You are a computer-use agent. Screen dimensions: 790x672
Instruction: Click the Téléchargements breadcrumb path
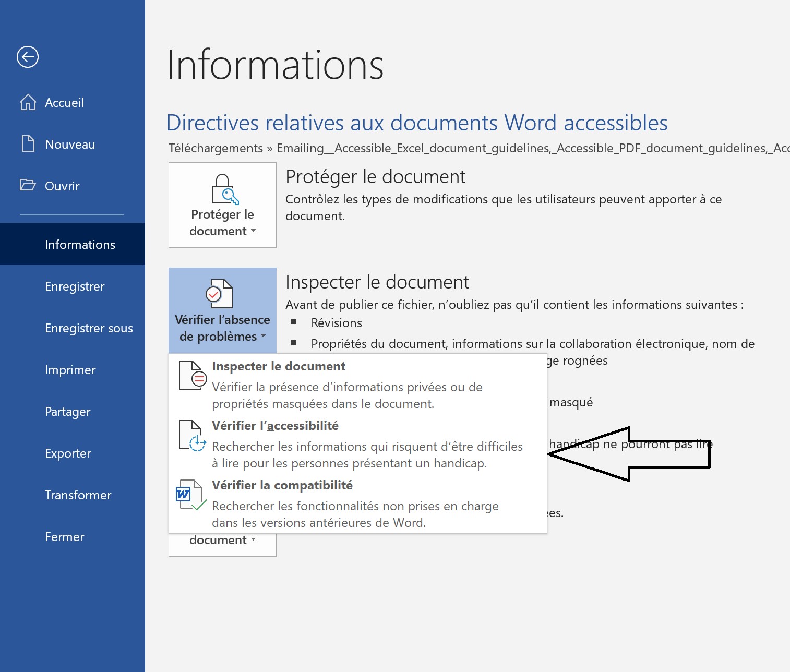216,148
